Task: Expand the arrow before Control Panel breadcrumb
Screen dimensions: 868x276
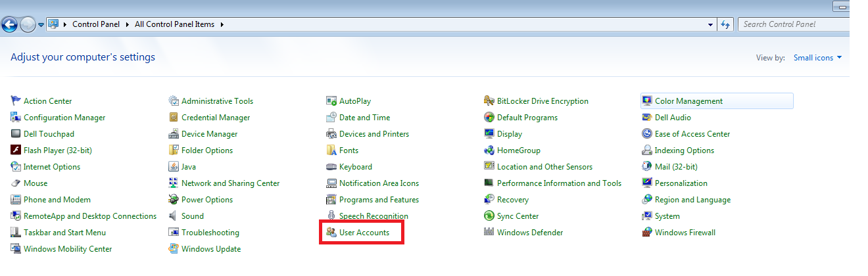Action: point(66,24)
